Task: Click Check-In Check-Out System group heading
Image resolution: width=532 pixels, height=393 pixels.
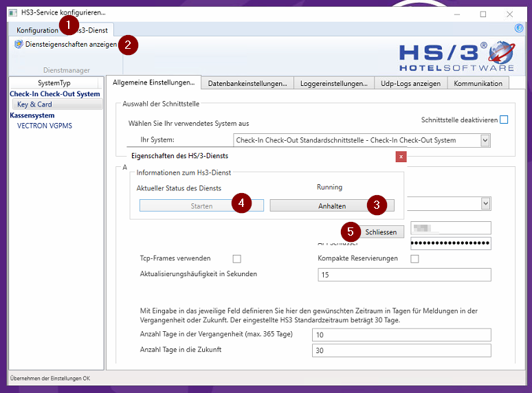Action: [54, 94]
